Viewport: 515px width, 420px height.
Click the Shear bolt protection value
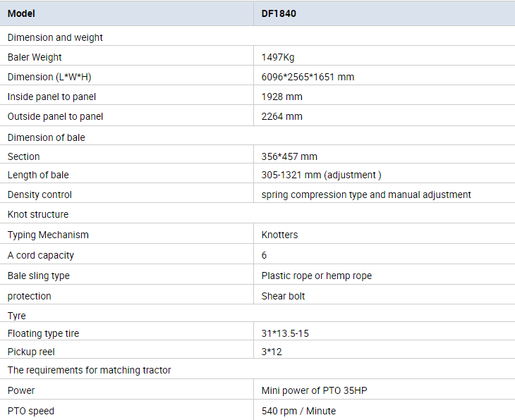coord(284,296)
